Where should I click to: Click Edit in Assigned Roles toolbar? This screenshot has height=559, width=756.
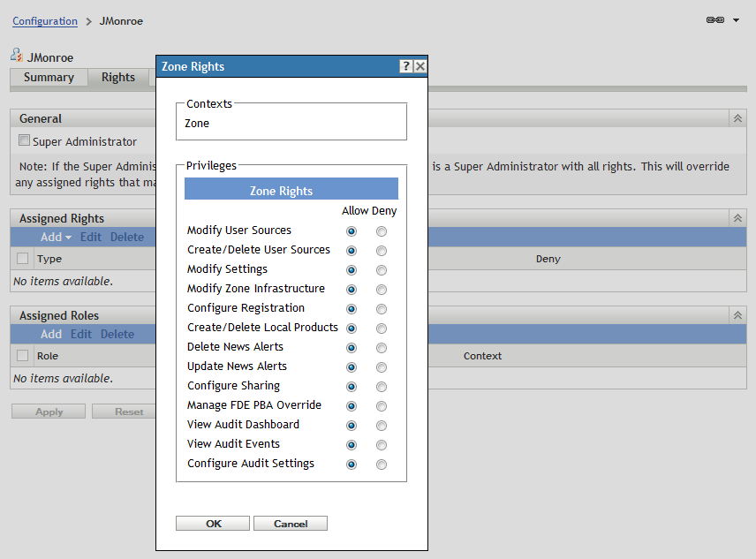pos(81,334)
